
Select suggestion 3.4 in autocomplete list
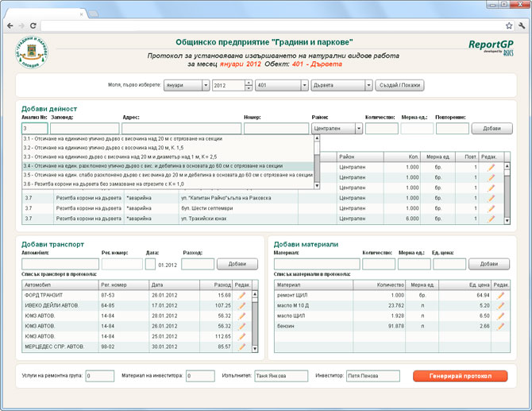168,166
